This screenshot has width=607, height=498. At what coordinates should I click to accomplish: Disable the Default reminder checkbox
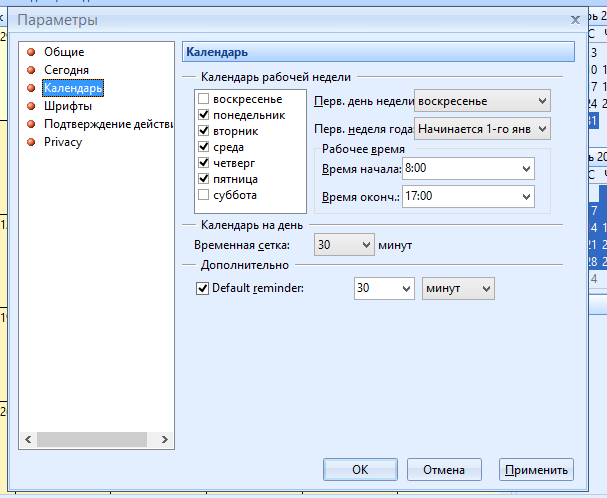(202, 289)
